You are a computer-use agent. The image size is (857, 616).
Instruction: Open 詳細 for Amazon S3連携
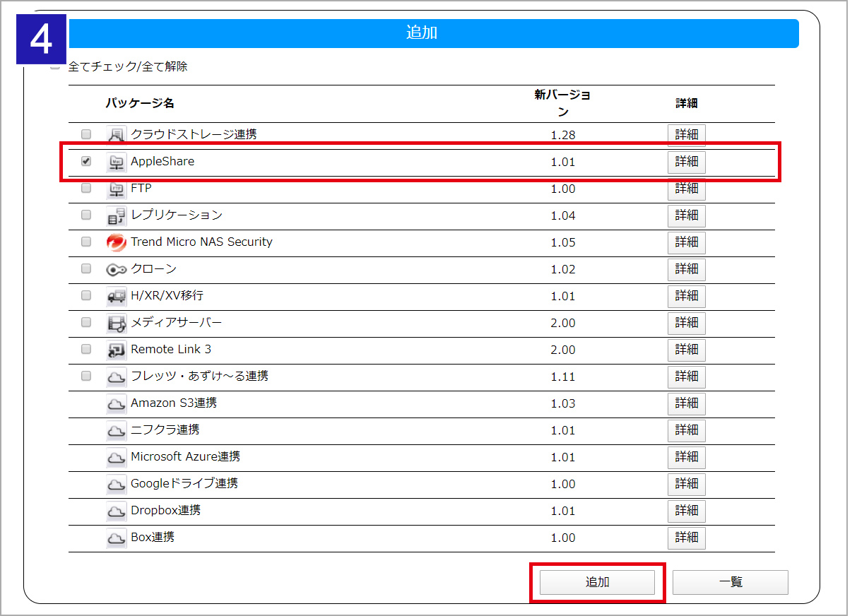coord(687,403)
